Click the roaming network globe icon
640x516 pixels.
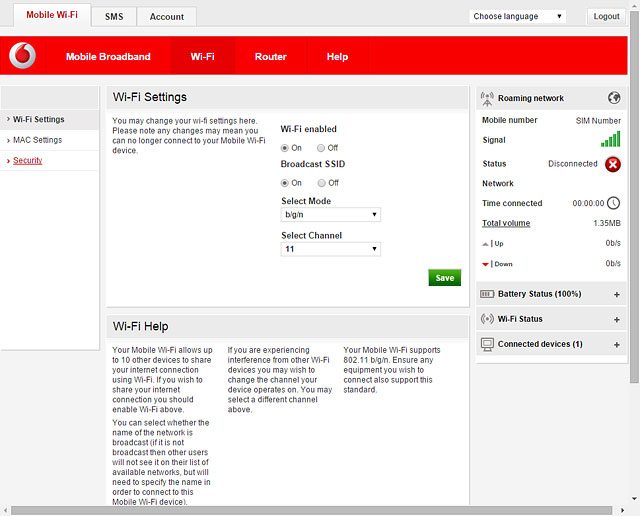click(613, 98)
